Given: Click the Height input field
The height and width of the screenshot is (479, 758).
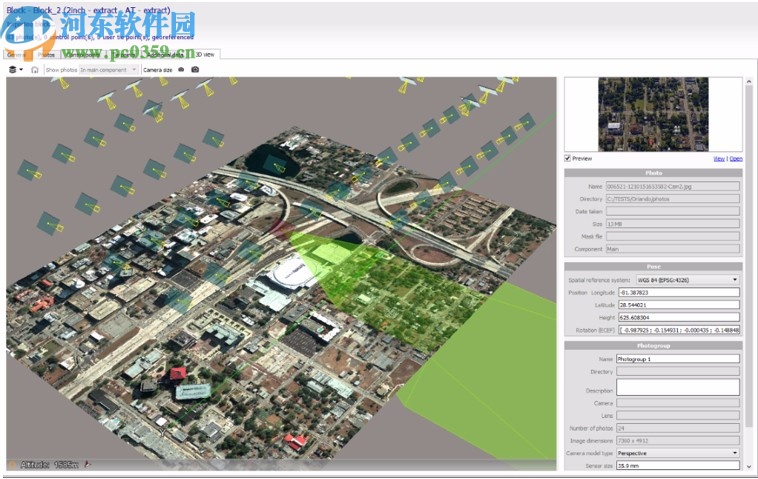Looking at the screenshot, I should (x=677, y=317).
